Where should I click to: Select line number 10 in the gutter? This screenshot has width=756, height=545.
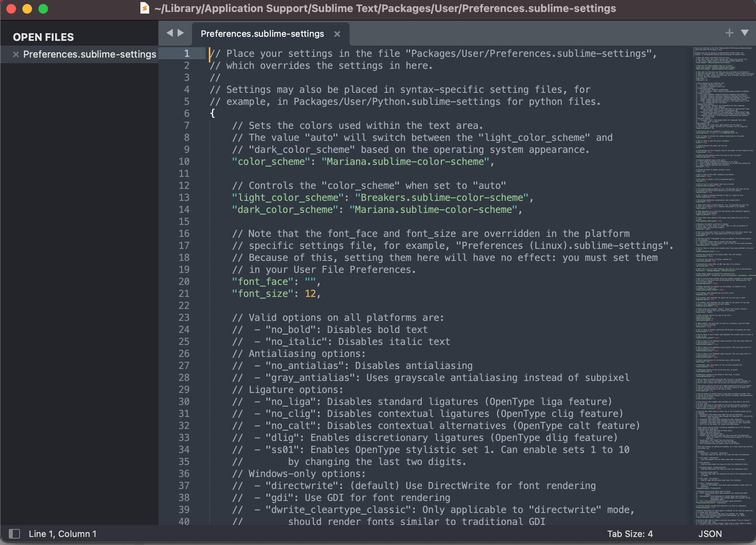tap(184, 162)
